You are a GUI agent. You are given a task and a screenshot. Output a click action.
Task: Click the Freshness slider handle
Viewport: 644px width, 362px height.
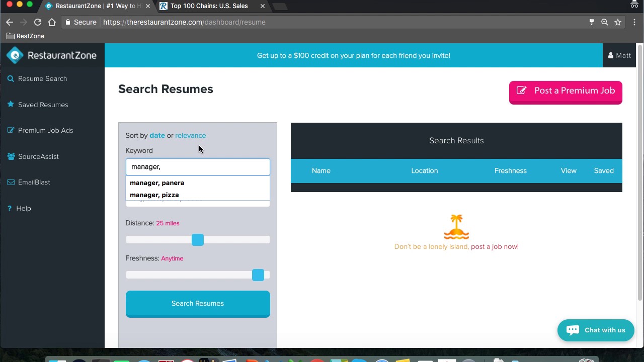point(258,275)
